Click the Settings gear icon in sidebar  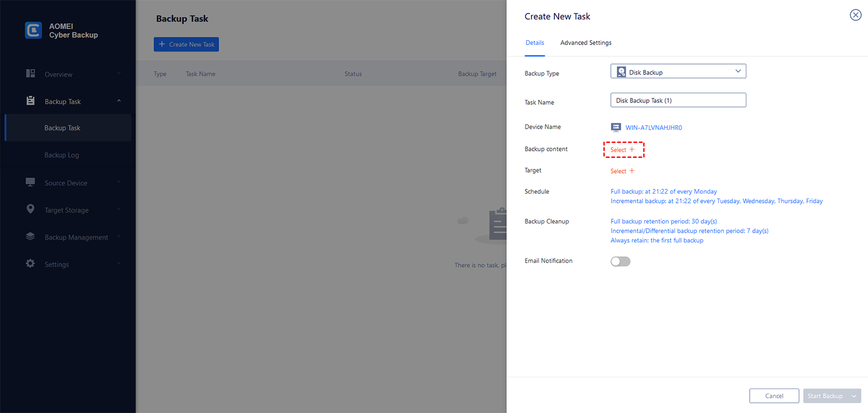tap(30, 264)
